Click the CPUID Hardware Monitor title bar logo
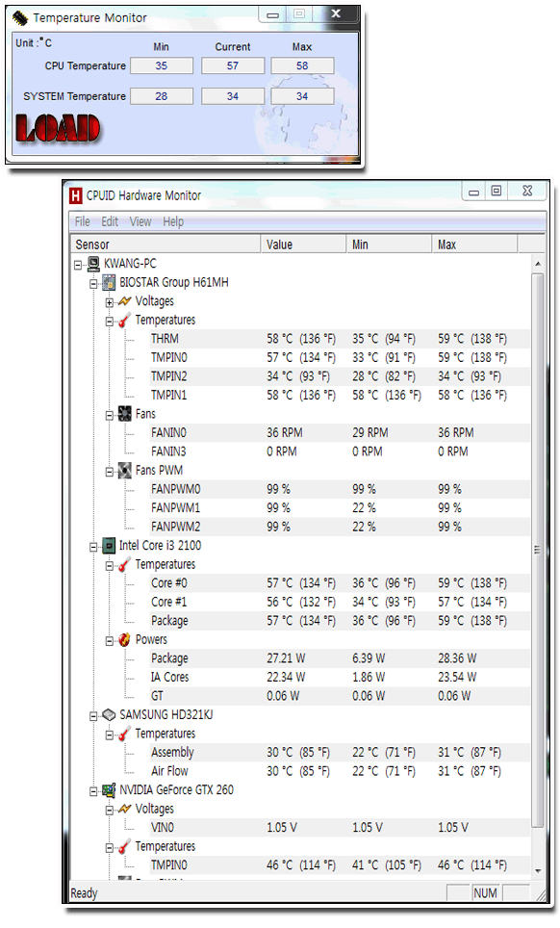Viewport: 560px width, 928px height. 76,195
